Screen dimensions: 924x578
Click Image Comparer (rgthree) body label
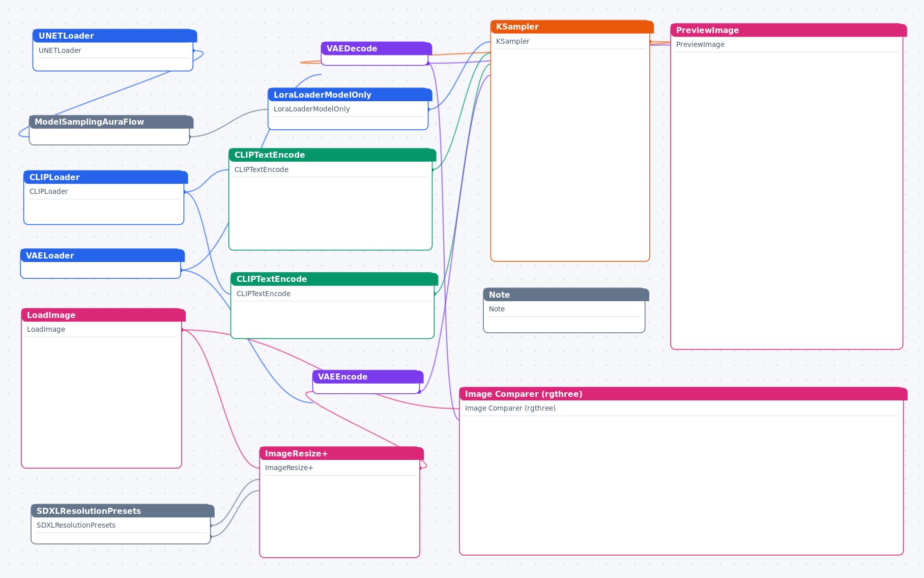click(510, 408)
